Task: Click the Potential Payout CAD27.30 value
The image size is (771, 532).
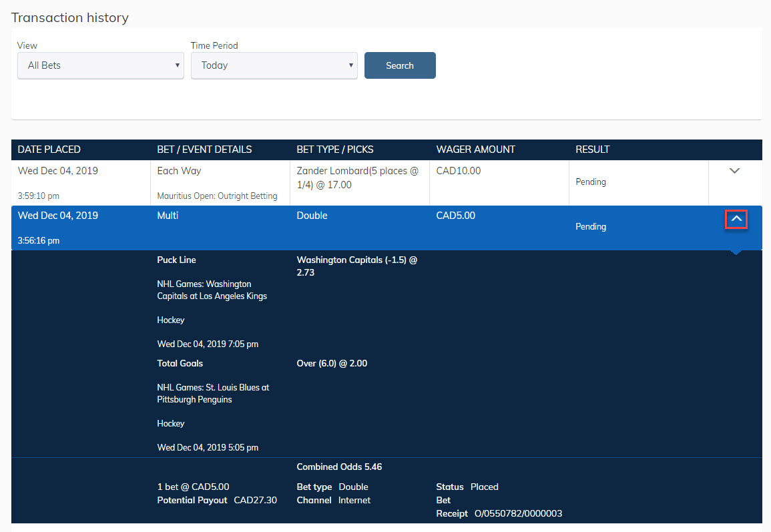Action: tap(255, 500)
